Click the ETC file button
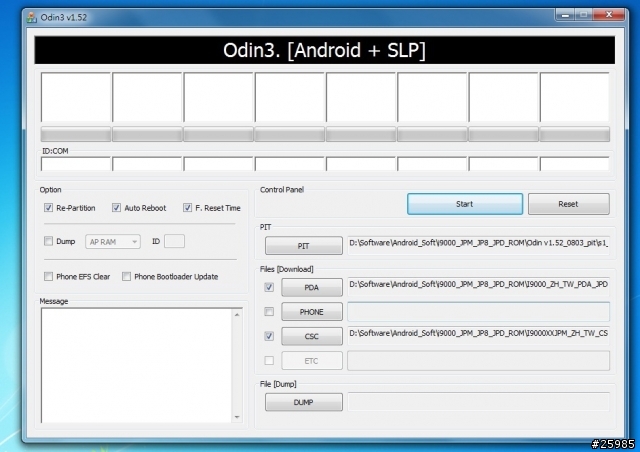The image size is (640, 452). [312, 361]
